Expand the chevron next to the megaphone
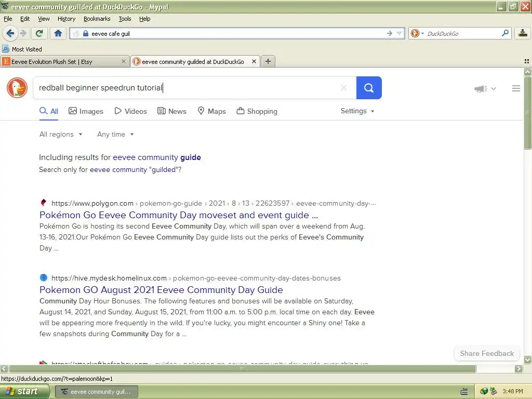532x399 pixels. pyautogui.click(x=494, y=88)
